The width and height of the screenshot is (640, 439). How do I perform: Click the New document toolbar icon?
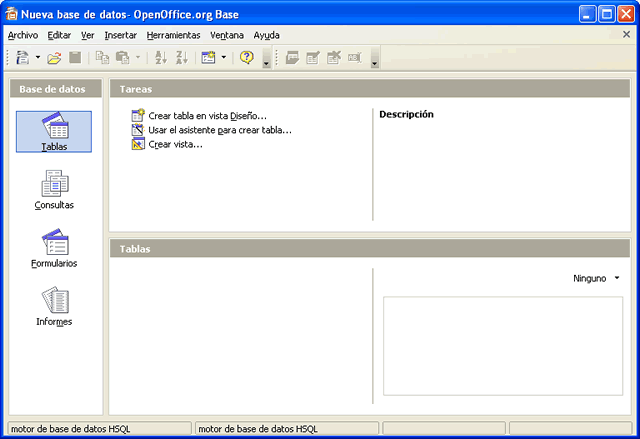click(x=22, y=58)
